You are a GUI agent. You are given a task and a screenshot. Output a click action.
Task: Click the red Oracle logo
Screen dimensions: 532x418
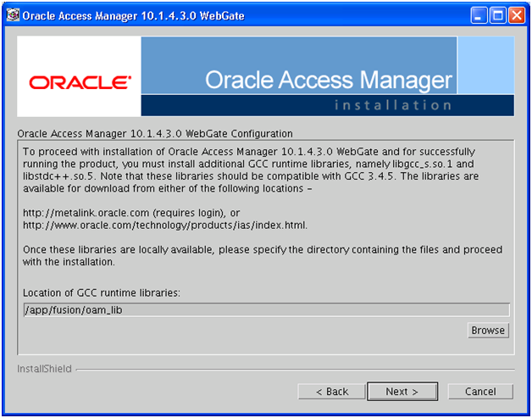click(80, 82)
